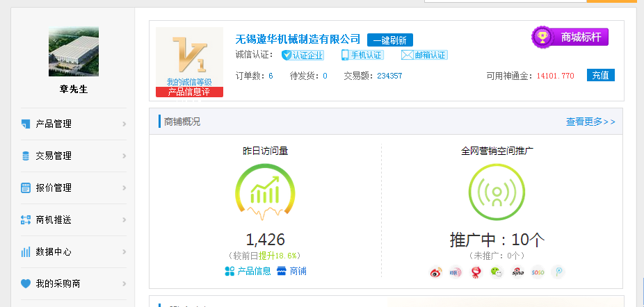The height and width of the screenshot is (307, 644).
Task: Click the 商城标杆 trophy badge
Action: (570, 38)
